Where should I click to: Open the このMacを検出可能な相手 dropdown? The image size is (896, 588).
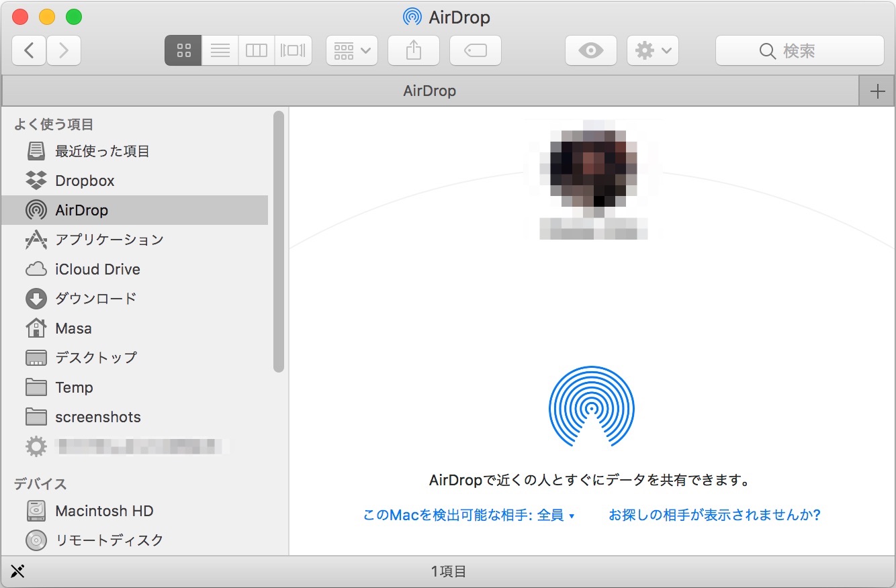click(469, 516)
